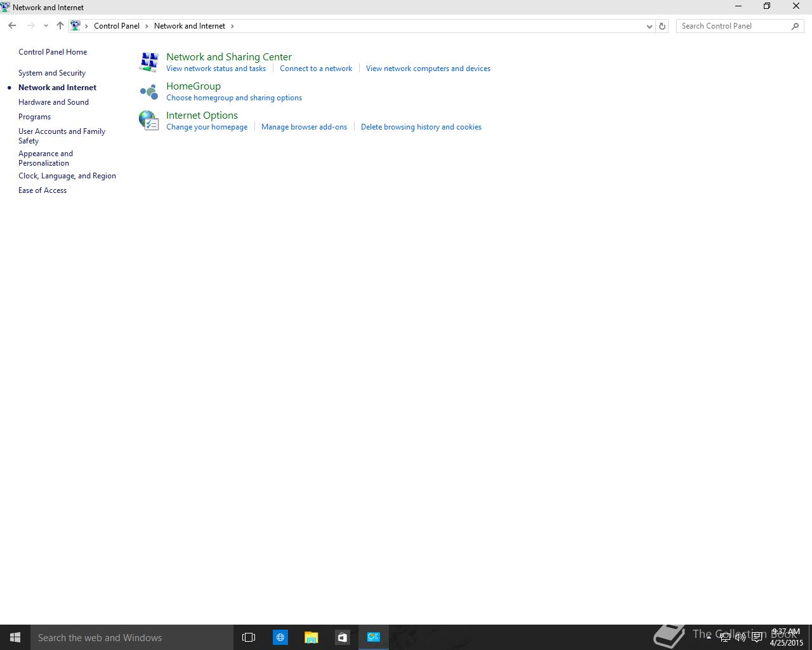This screenshot has height=650, width=812.
Task: Expand chevron after Network and Internet breadcrumb
Action: point(232,26)
